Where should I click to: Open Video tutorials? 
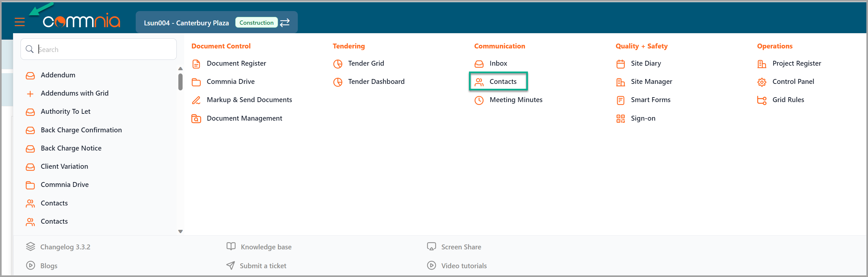464,266
